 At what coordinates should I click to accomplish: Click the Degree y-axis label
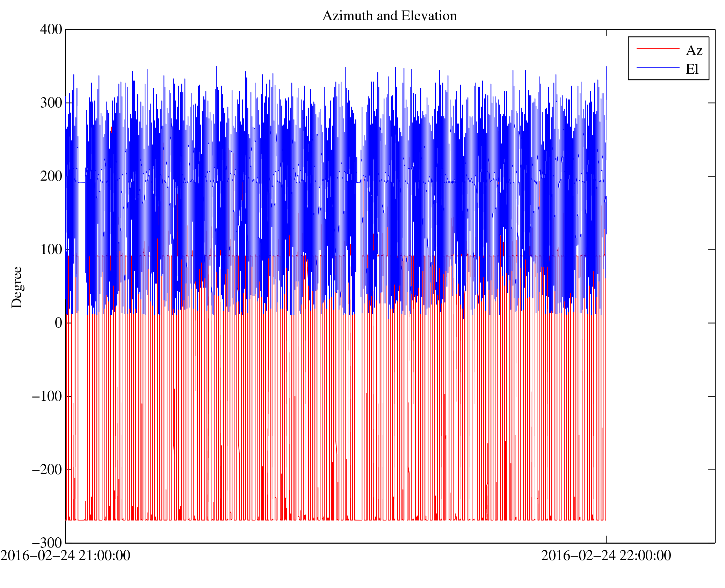[x=17, y=287]
